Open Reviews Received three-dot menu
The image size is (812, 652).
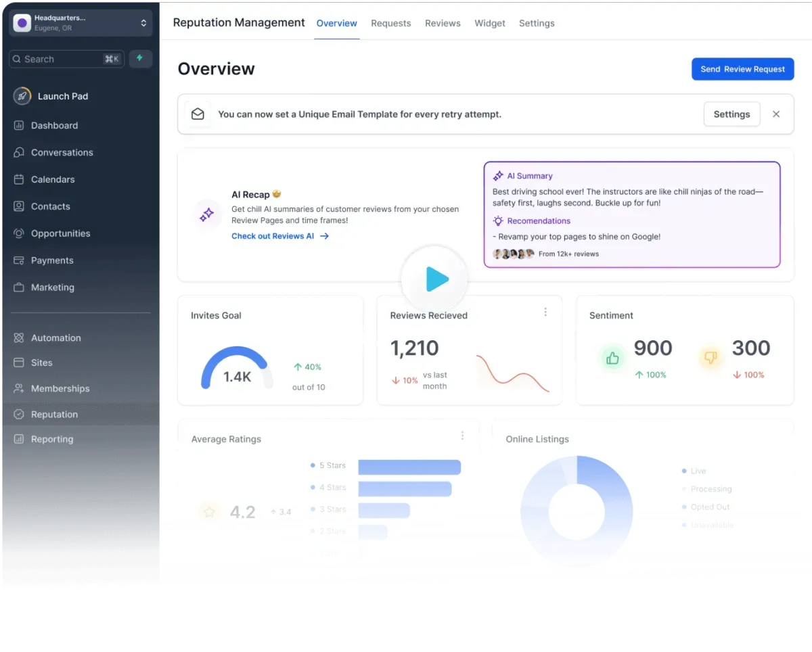[x=545, y=312]
